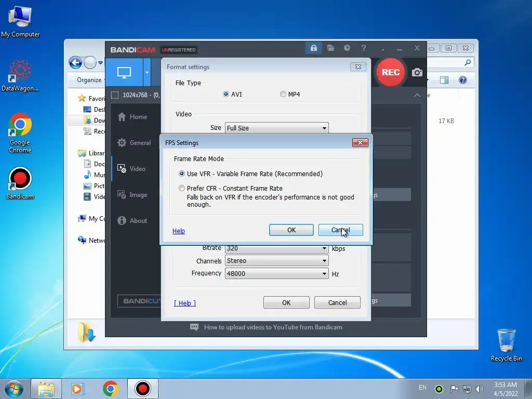The width and height of the screenshot is (532, 399).
Task: Cancel the FPS Settings dialog
Action: pyautogui.click(x=340, y=230)
